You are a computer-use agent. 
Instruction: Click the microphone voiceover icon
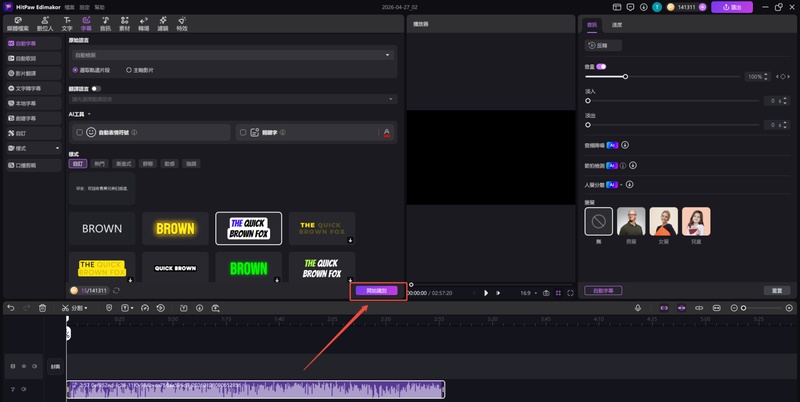[x=638, y=308]
